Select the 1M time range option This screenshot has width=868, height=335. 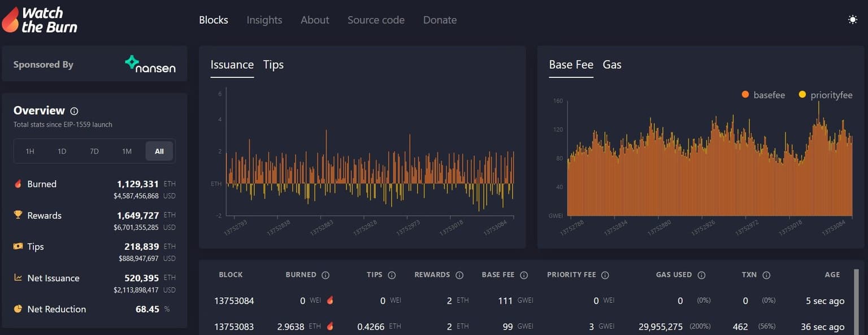pos(127,151)
